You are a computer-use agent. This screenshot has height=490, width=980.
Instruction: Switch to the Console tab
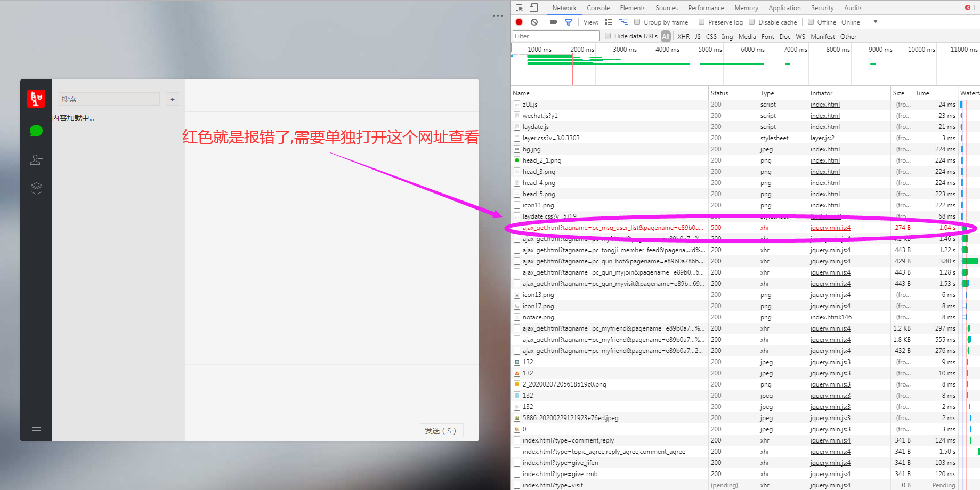[x=598, y=7]
